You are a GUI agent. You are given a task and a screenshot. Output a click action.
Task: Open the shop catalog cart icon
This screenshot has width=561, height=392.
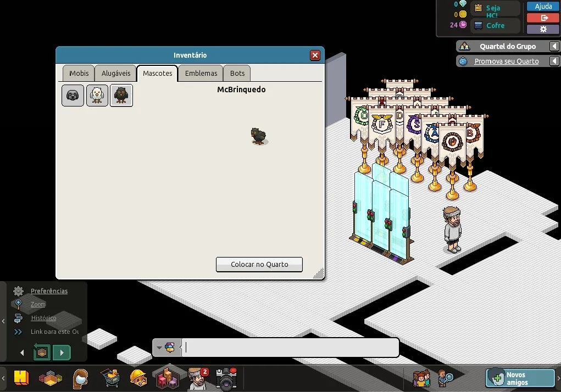[x=110, y=378]
